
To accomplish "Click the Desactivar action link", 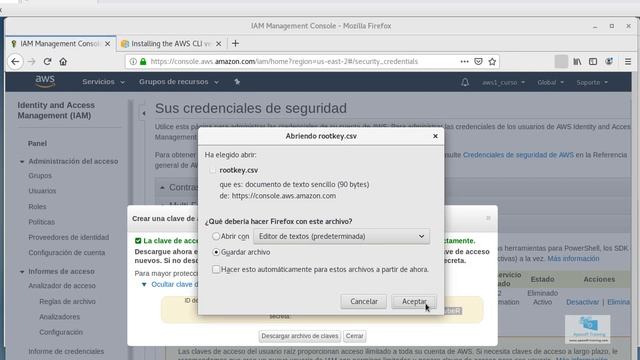I will coord(582,302).
